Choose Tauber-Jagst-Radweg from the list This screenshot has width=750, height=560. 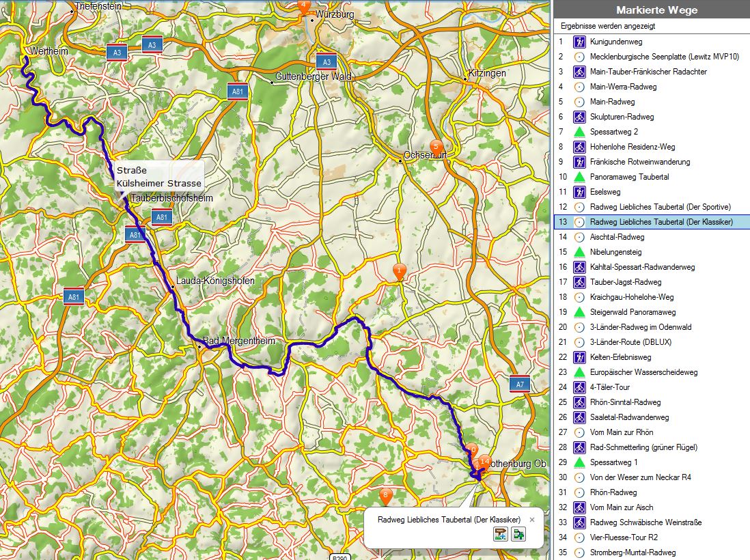[x=625, y=282]
